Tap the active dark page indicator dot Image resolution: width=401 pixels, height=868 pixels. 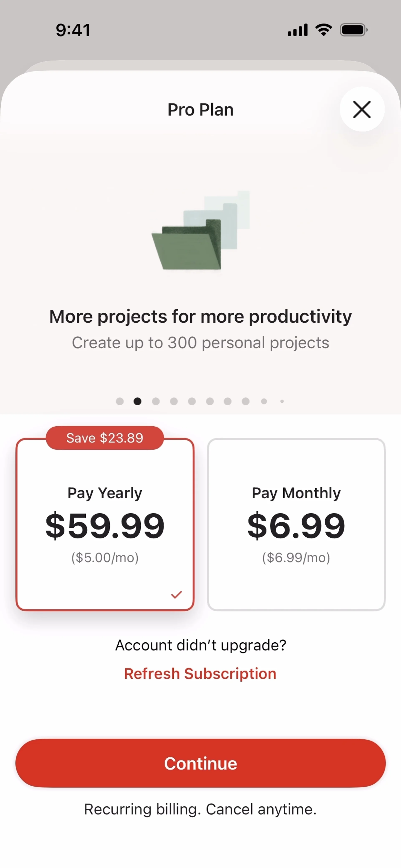pos(138,401)
